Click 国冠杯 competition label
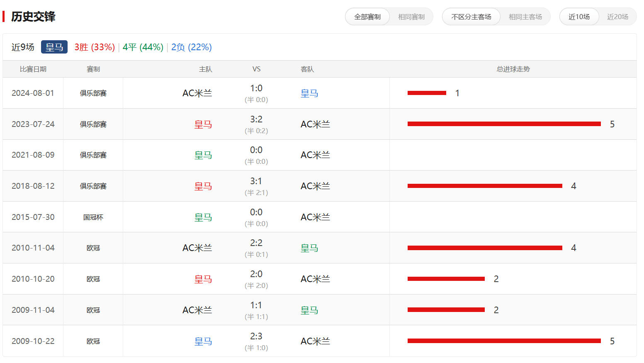This screenshot has width=644, height=363. [x=93, y=217]
